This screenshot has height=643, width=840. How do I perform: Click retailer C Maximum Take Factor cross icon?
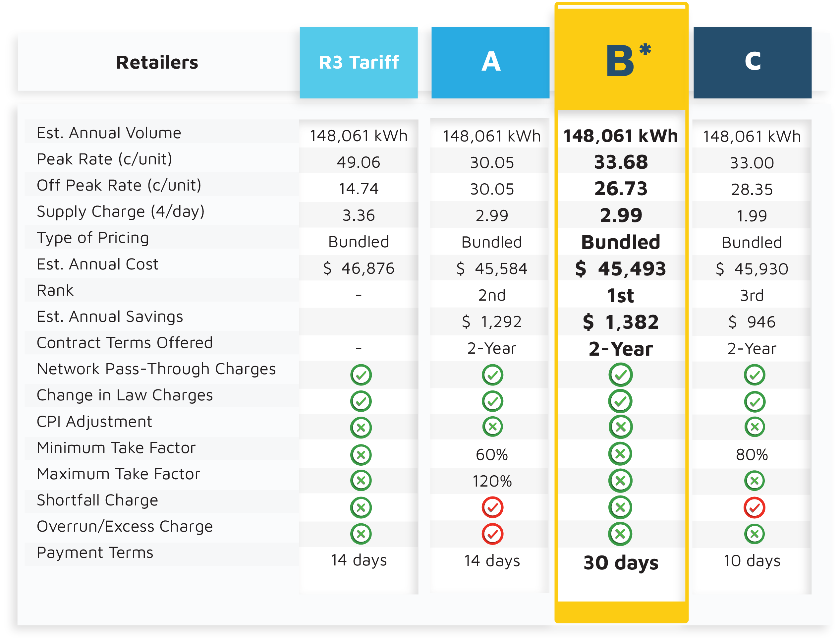(x=755, y=480)
